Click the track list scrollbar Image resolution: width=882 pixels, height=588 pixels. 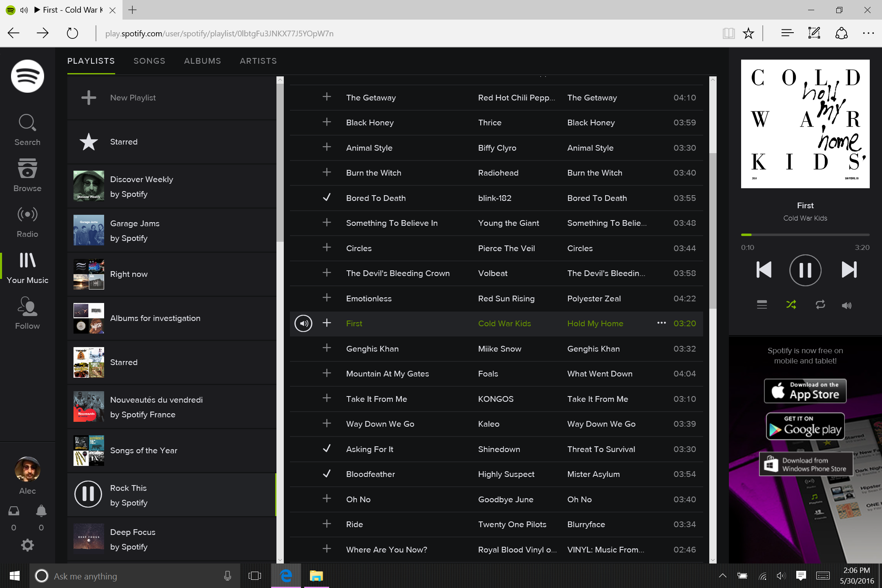(713, 231)
